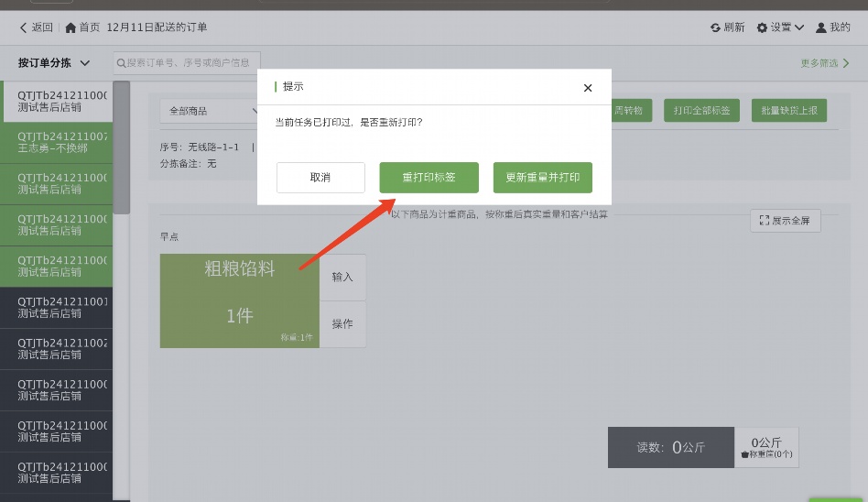Close the 提示 dialog with the X

[588, 88]
